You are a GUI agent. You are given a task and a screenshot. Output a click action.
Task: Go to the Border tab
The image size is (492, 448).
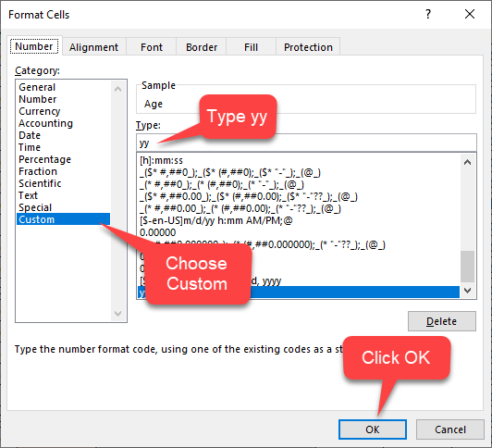(202, 47)
